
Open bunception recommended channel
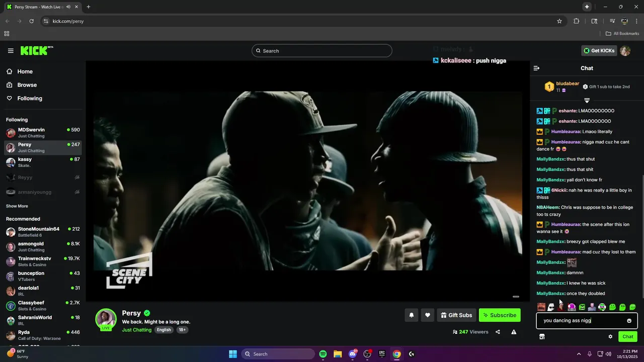tap(43, 276)
